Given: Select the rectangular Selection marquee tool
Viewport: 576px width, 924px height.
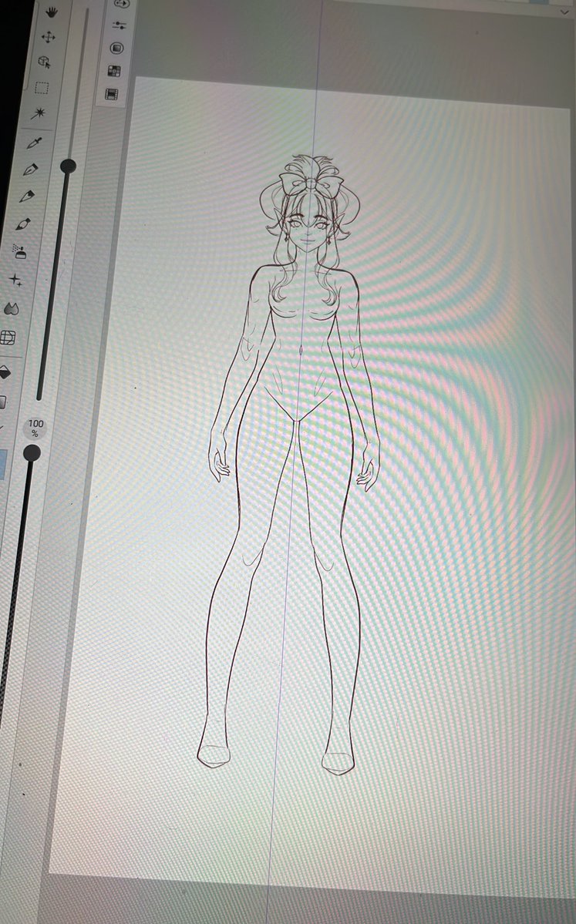Looking at the screenshot, I should (42, 88).
